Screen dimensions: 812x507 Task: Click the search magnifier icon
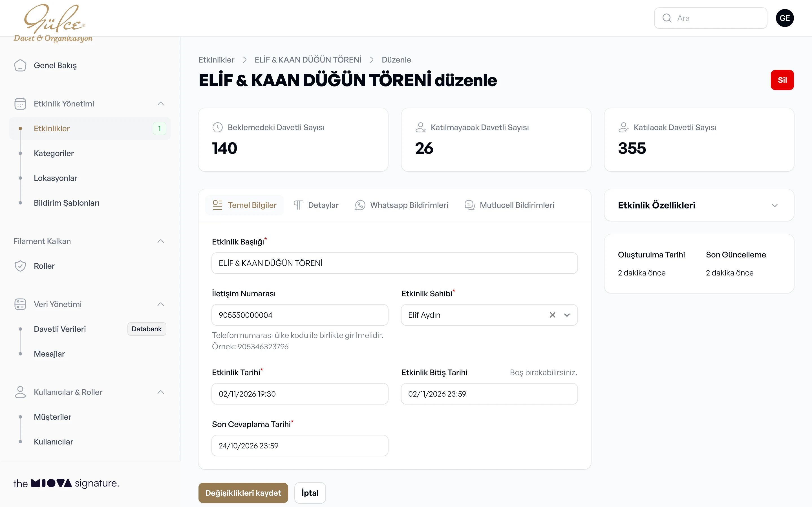[x=667, y=18]
